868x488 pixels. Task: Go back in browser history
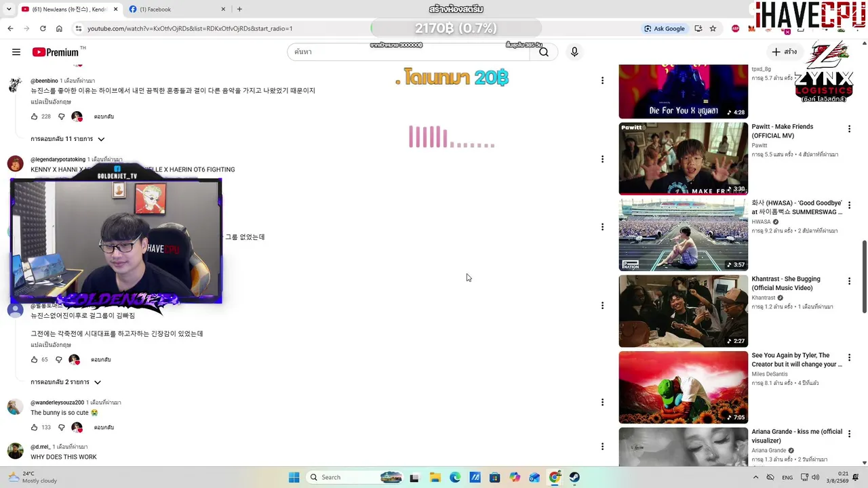[10, 28]
